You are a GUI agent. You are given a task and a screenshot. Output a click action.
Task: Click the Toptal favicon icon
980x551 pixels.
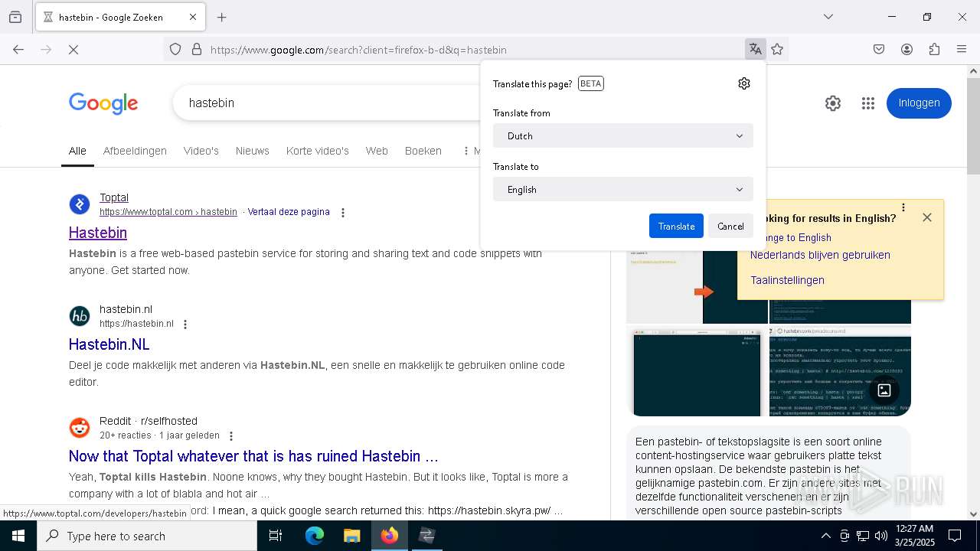[80, 204]
